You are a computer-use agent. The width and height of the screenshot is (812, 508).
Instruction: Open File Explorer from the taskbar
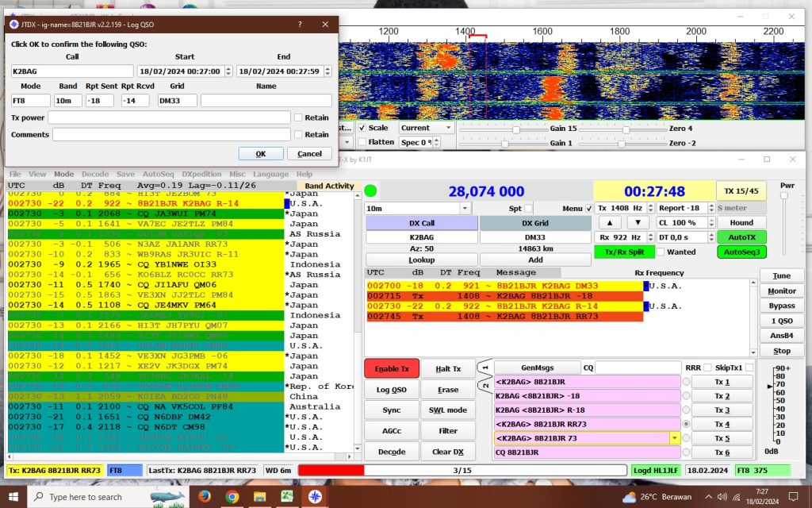point(259,497)
